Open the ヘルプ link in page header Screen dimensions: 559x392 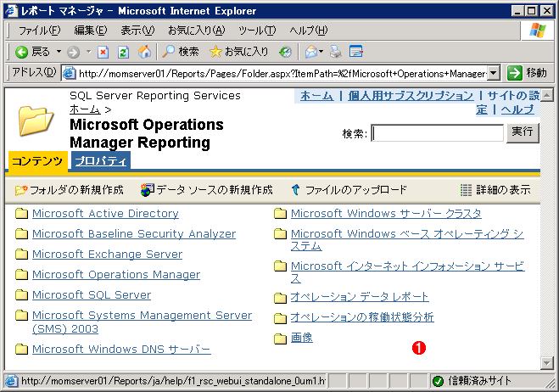point(517,109)
